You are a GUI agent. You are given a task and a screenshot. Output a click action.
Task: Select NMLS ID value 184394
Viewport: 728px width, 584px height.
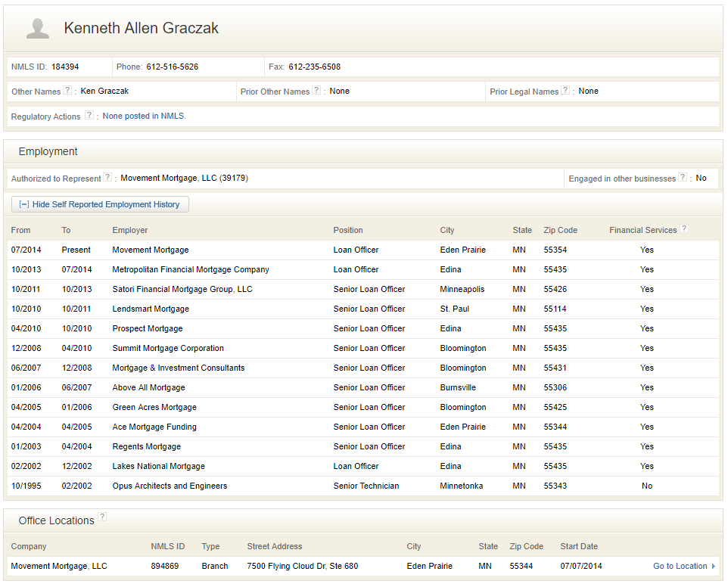[65, 67]
